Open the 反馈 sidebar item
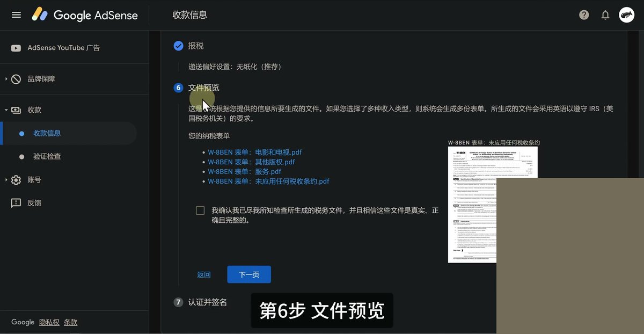 click(34, 203)
